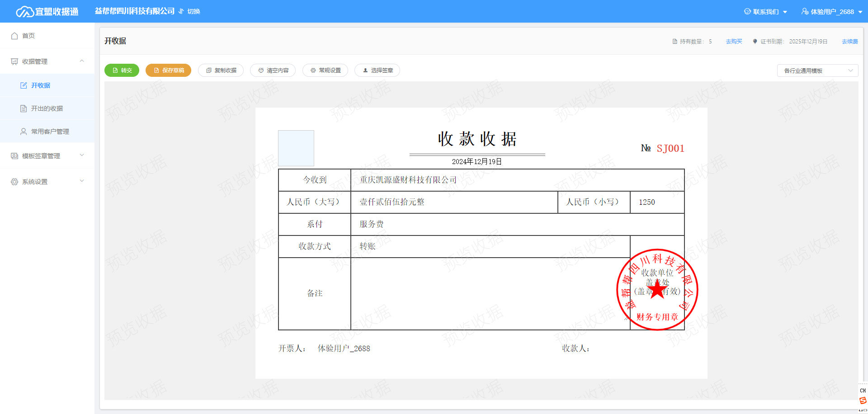The height and width of the screenshot is (414, 868).
Task: Click the 去购买 link
Action: point(734,42)
